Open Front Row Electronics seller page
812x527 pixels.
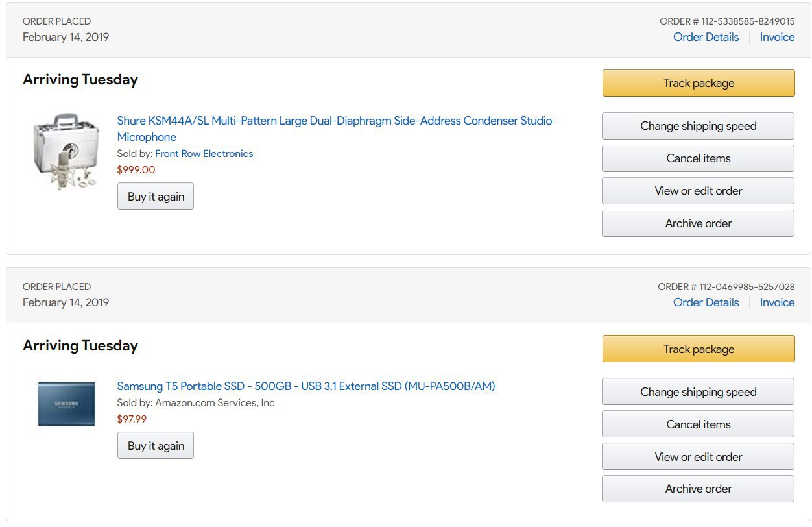pyautogui.click(x=204, y=154)
